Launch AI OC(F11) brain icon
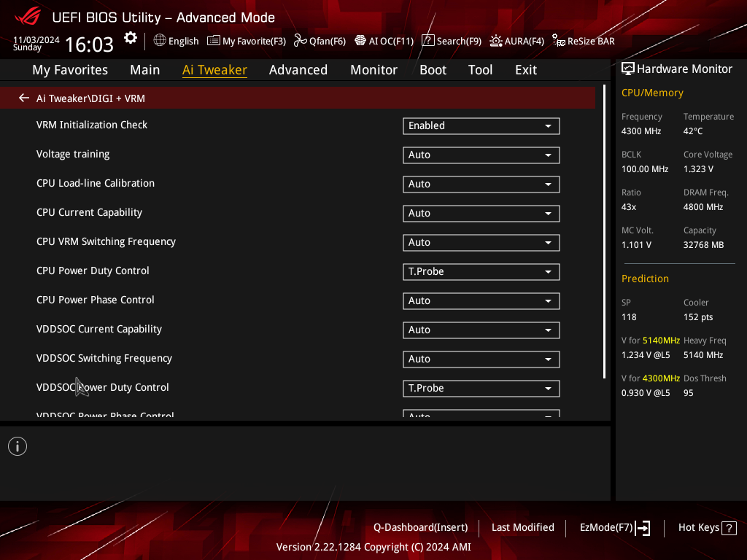This screenshot has width=747, height=560. (360, 41)
